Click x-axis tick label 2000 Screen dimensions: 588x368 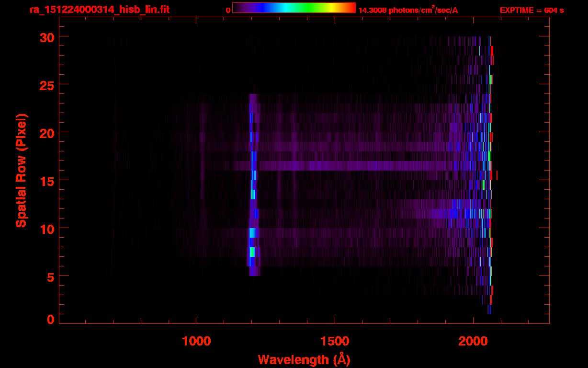click(473, 341)
